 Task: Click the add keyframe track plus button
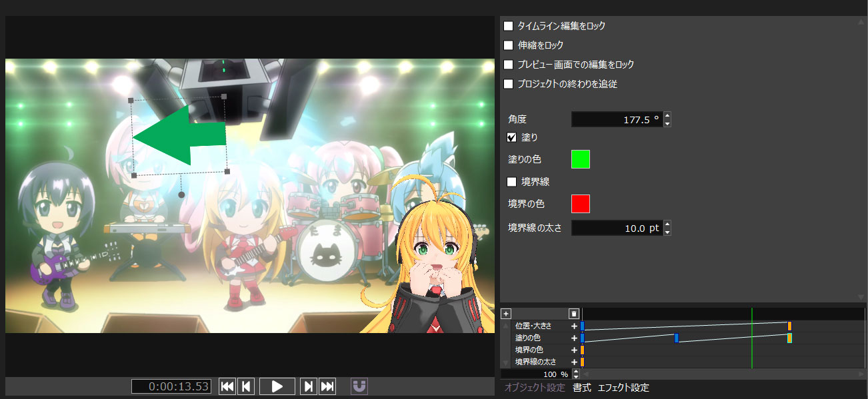click(x=506, y=313)
